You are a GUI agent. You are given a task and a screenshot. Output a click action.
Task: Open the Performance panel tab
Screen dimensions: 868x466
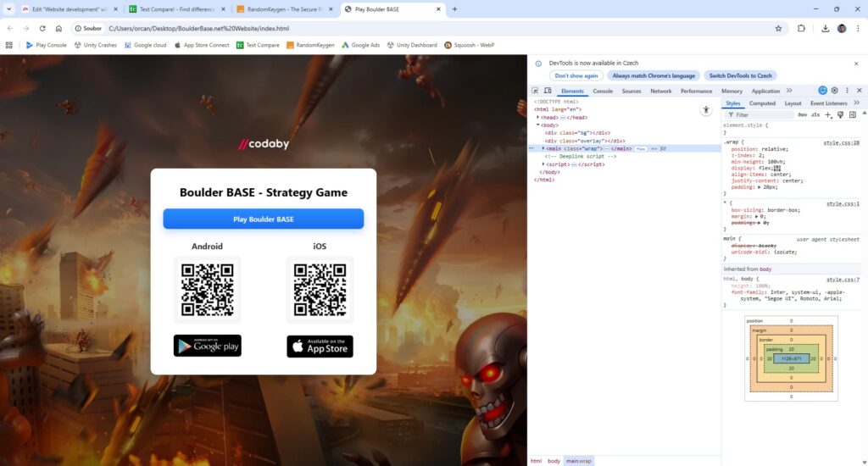697,91
